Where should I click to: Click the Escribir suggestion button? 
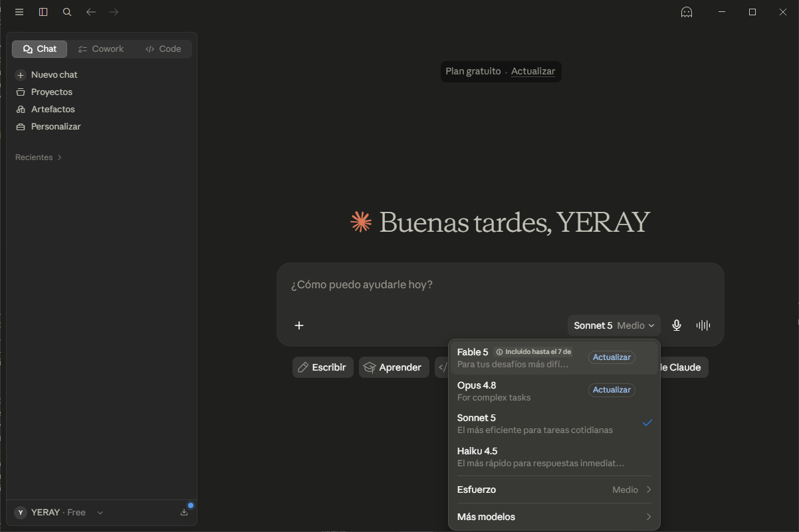[323, 367]
